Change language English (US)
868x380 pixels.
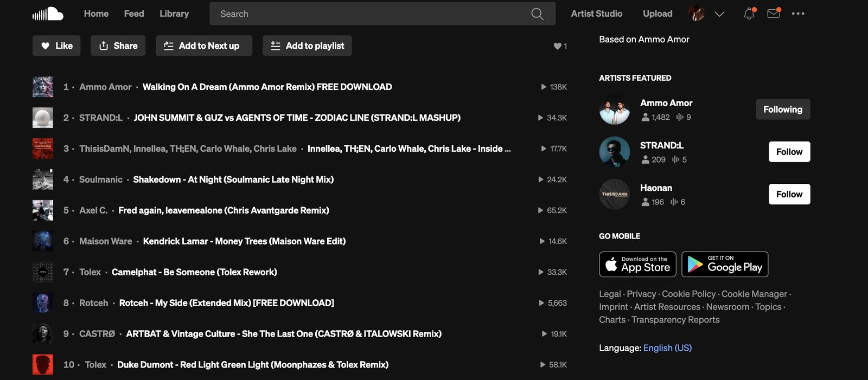(667, 348)
